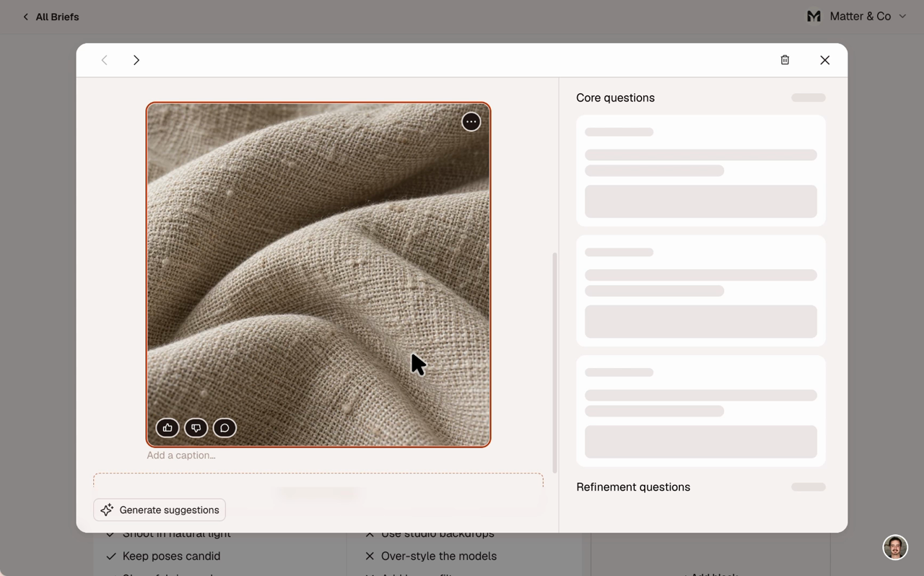Click the Generate suggestions button
The image size is (924, 576).
pos(160,510)
